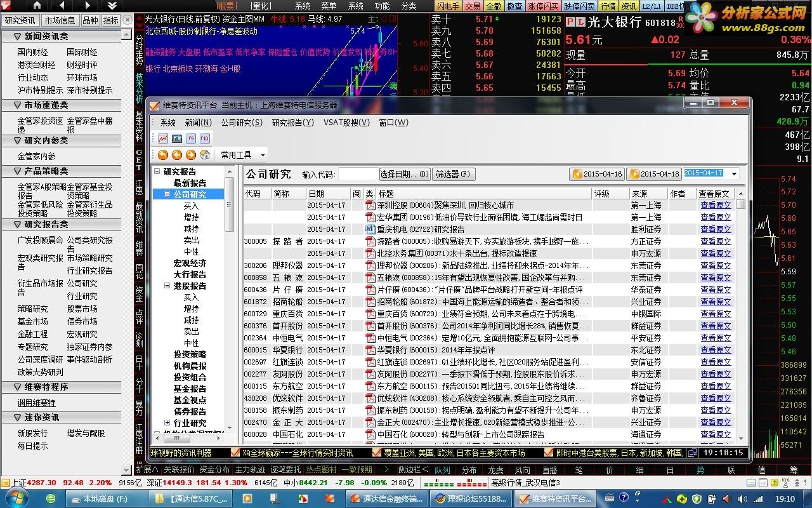This screenshot has height=508, width=812.
Task: Open the 公司研究(S) menu
Action: point(242,123)
